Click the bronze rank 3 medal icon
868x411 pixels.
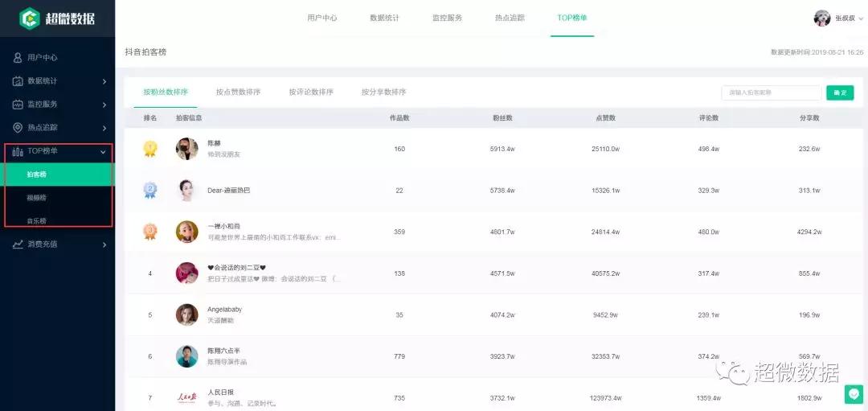150,232
